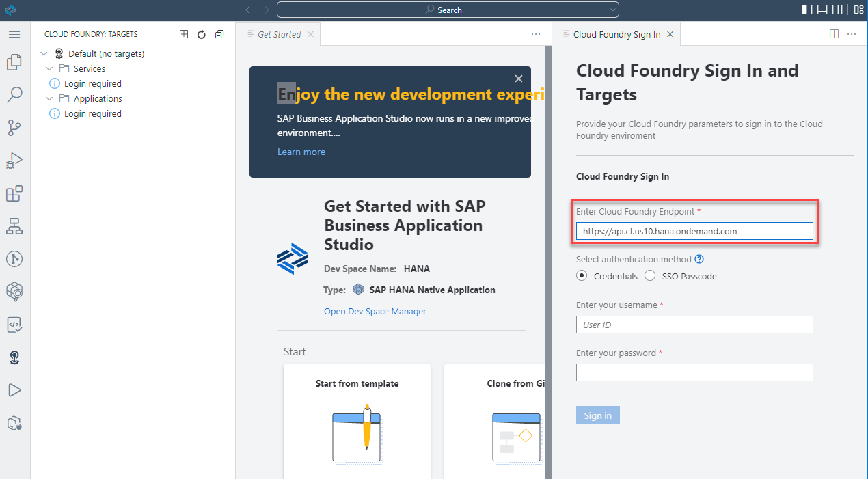Viewport: 868px width, 479px height.
Task: Select the Credentials authentication method
Action: tap(582, 275)
